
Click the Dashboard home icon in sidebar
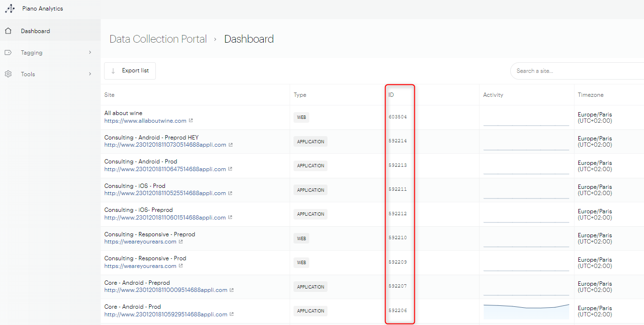[x=8, y=31]
